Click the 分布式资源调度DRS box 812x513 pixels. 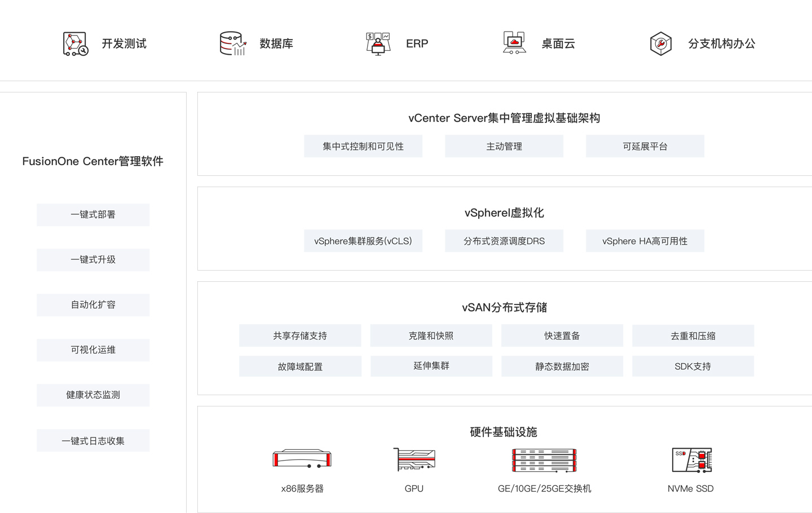pyautogui.click(x=504, y=241)
